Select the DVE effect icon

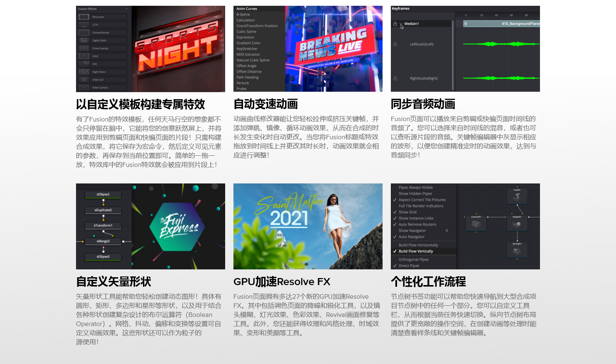coord(84,64)
